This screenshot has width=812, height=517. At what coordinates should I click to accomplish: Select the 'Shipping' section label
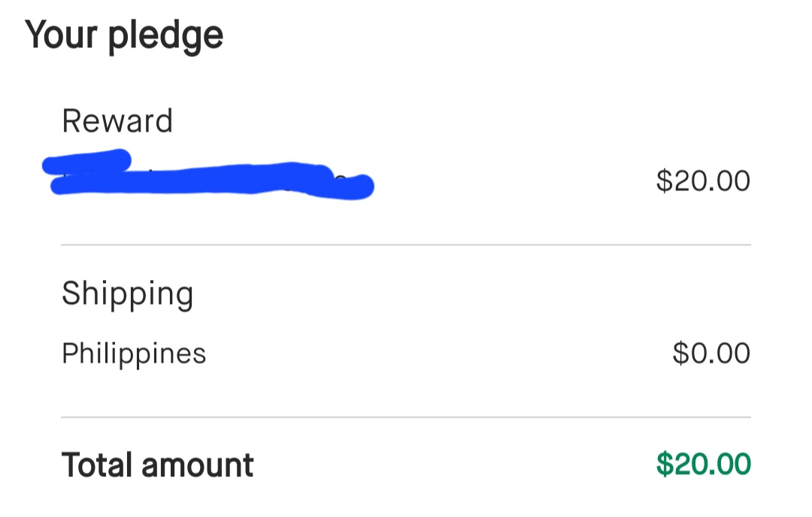pos(127,293)
